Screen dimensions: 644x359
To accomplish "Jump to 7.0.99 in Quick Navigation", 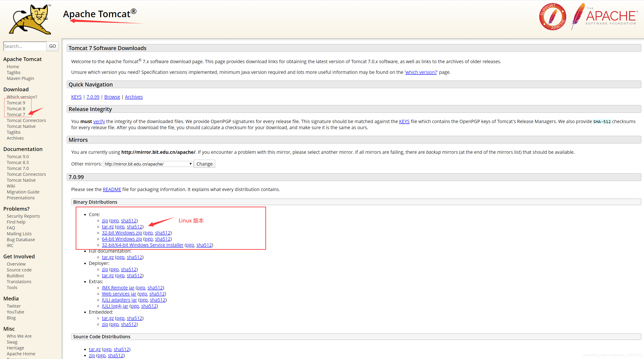I will [93, 97].
